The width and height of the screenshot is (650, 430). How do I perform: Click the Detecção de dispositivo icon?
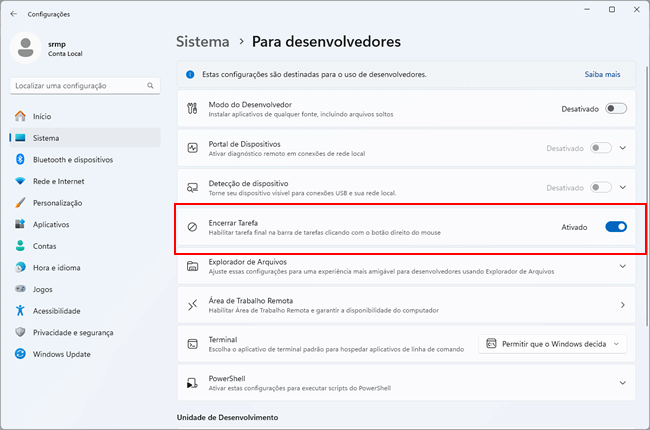(192, 187)
